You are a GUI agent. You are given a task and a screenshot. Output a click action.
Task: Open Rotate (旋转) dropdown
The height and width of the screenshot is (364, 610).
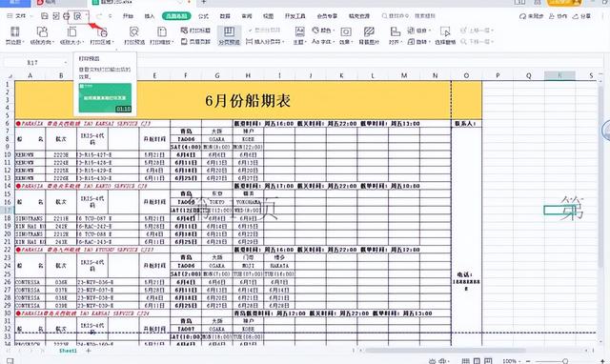(x=419, y=41)
